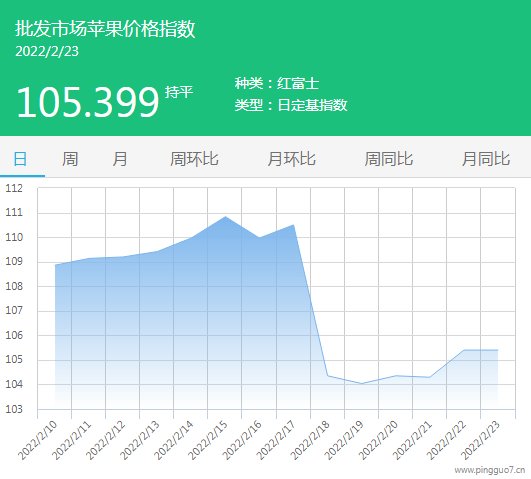Click the 2022/2/23 x-axis date label
Viewport: 531px width, 479px height.
(x=480, y=440)
